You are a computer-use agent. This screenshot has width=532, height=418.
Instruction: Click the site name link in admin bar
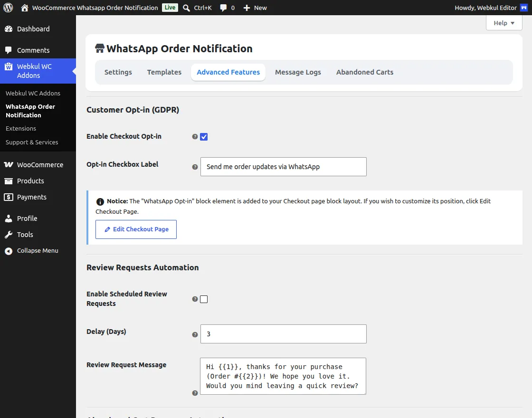coord(95,8)
